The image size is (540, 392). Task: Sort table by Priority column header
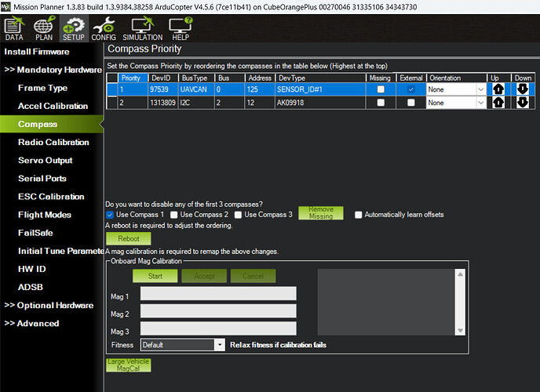coord(133,78)
